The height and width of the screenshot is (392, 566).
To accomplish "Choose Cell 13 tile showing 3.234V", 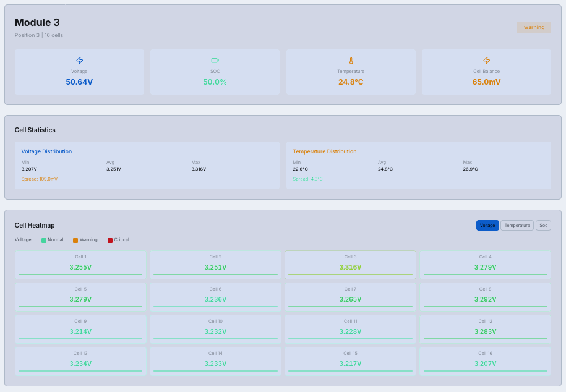I will (x=80, y=361).
